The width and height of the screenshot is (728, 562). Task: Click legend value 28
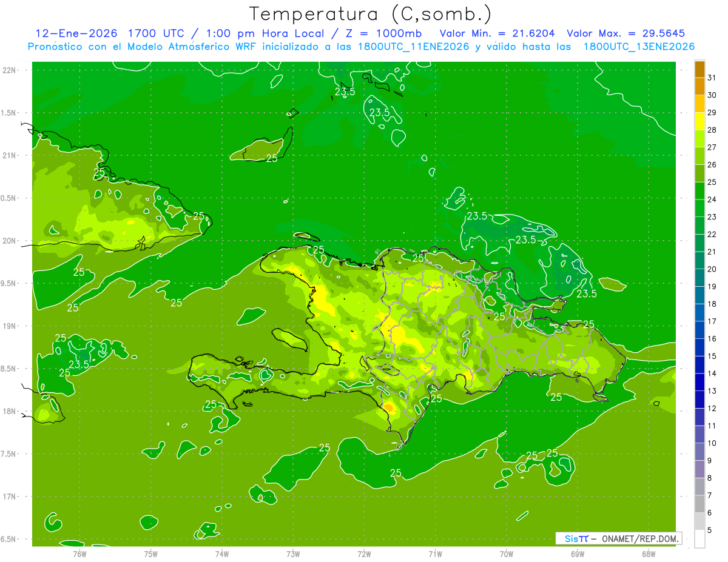pos(713,130)
